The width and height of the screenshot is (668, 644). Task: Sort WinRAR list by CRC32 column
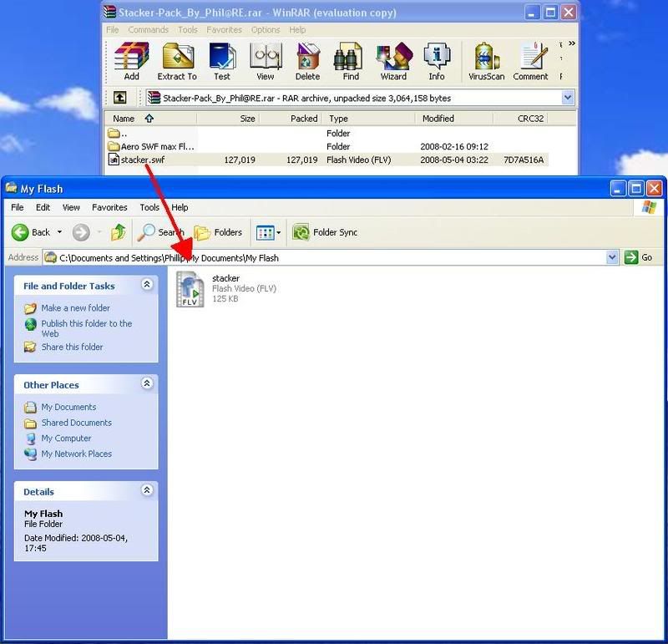tap(520, 119)
